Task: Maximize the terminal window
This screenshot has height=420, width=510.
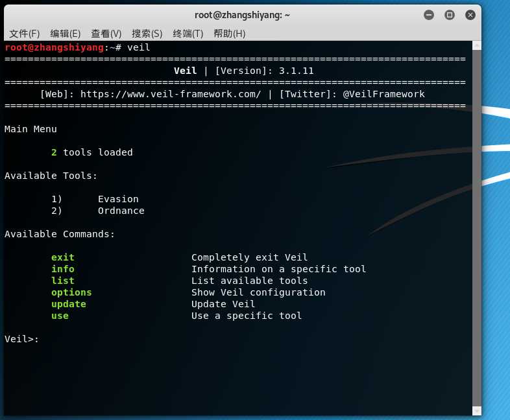Action: [450, 15]
